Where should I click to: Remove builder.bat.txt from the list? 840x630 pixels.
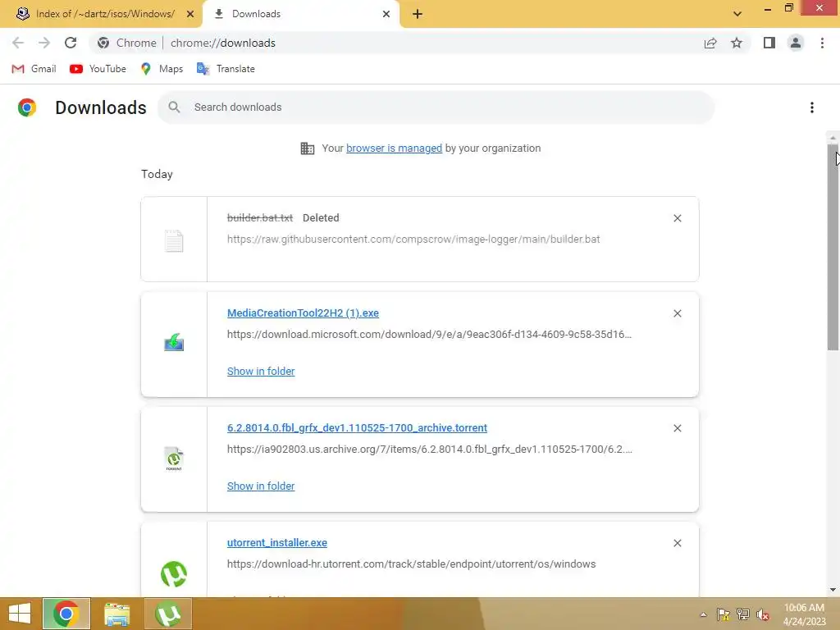(x=677, y=218)
